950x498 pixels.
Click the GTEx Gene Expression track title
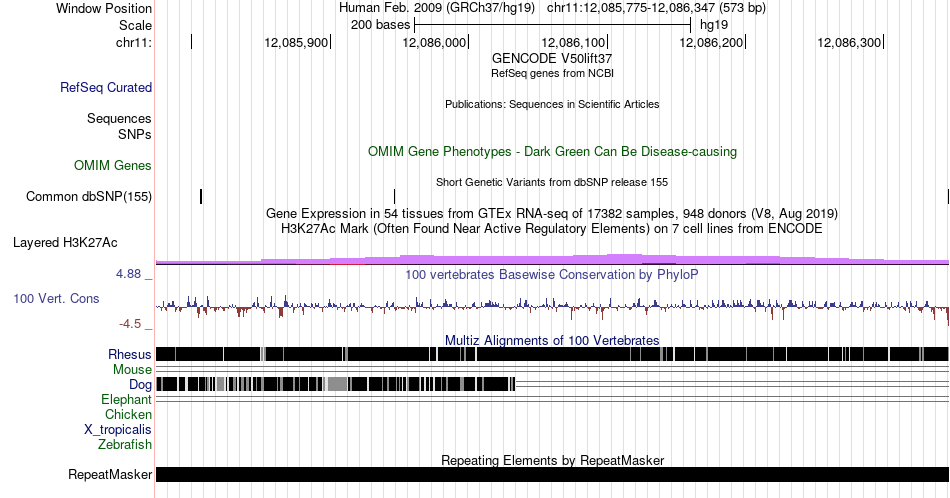[552, 213]
